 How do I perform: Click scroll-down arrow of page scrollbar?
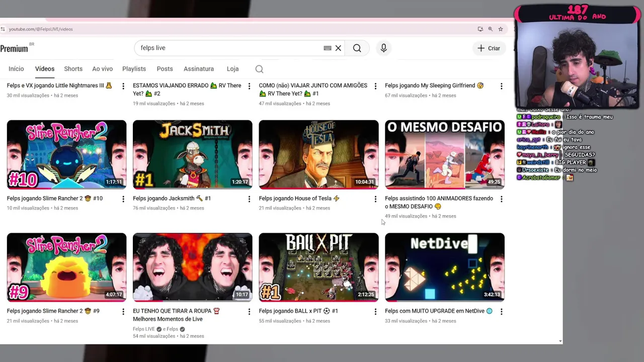coord(560,341)
